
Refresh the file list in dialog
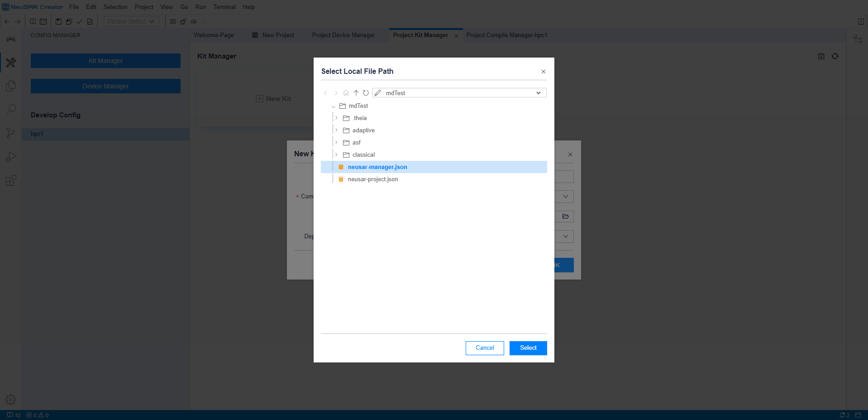(366, 93)
